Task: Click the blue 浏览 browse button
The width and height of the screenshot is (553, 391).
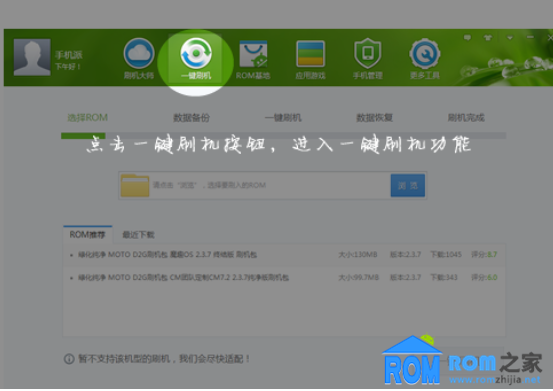Action: tap(408, 185)
